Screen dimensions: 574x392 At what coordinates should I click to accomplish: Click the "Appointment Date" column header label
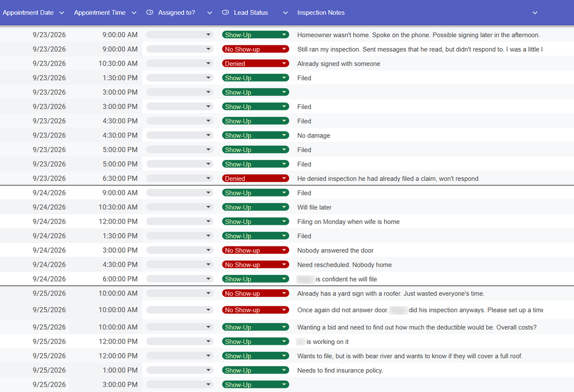pyautogui.click(x=28, y=13)
